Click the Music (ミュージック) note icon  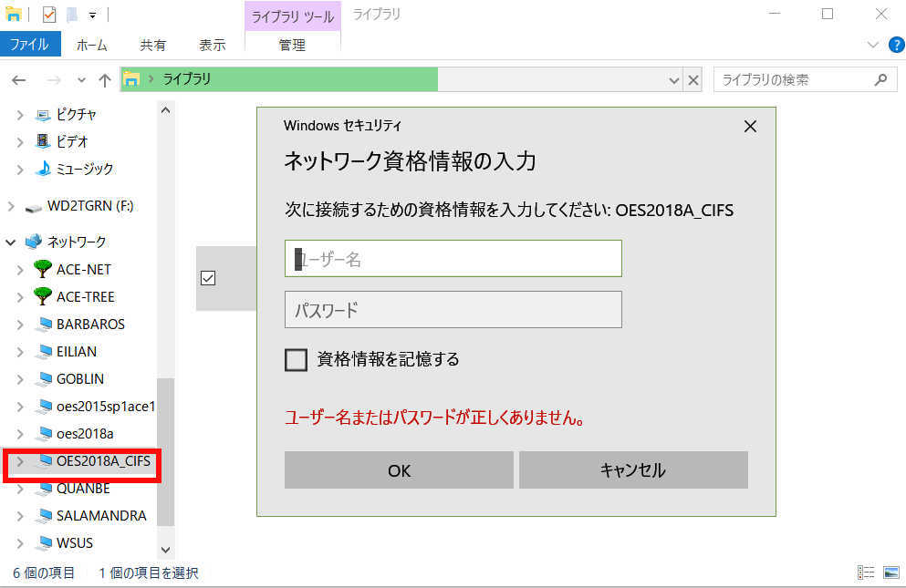(43, 169)
